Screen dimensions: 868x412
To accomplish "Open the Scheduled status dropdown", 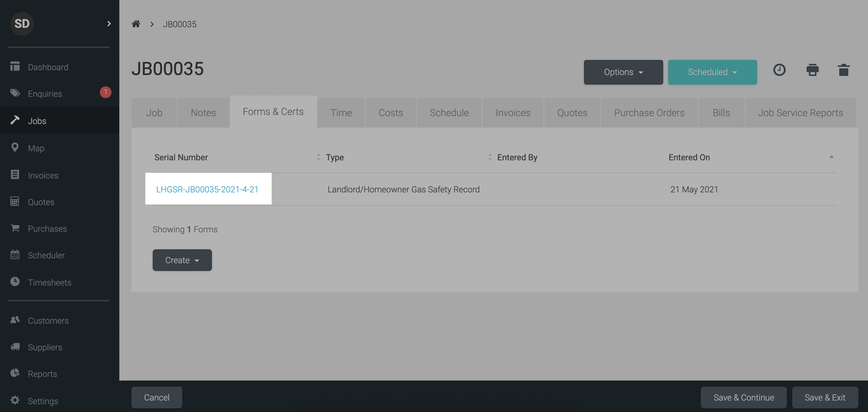I will coord(712,72).
